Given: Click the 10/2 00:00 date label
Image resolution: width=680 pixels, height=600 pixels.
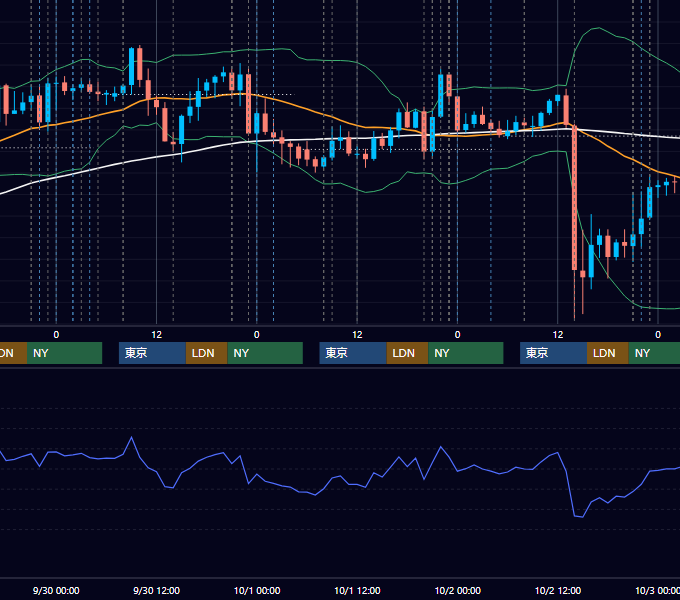Looking at the screenshot, I should 458,590.
